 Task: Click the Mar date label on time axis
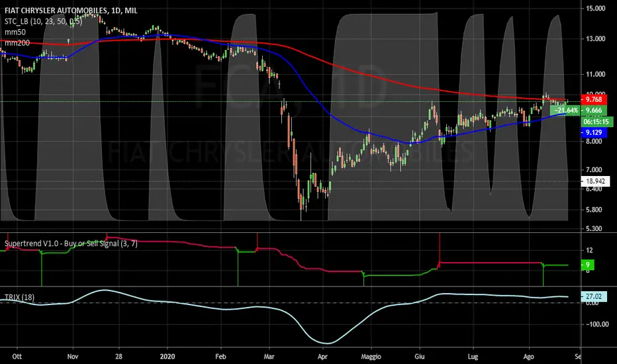[269, 357]
